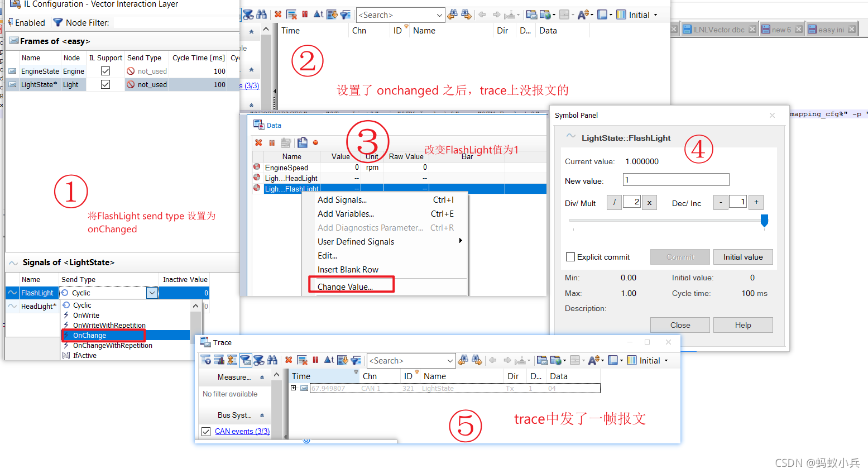Click the search previous binoculars icon in the upper Trace toolbar
Image resolution: width=868 pixels, height=473 pixels.
point(453,15)
